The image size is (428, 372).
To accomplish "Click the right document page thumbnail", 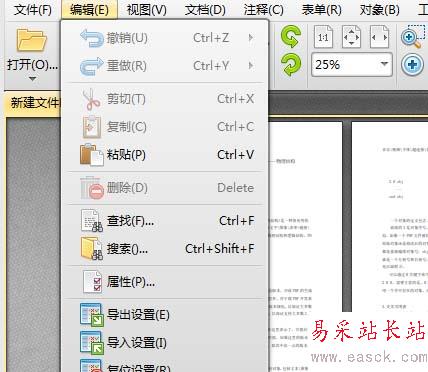I will [x=390, y=217].
